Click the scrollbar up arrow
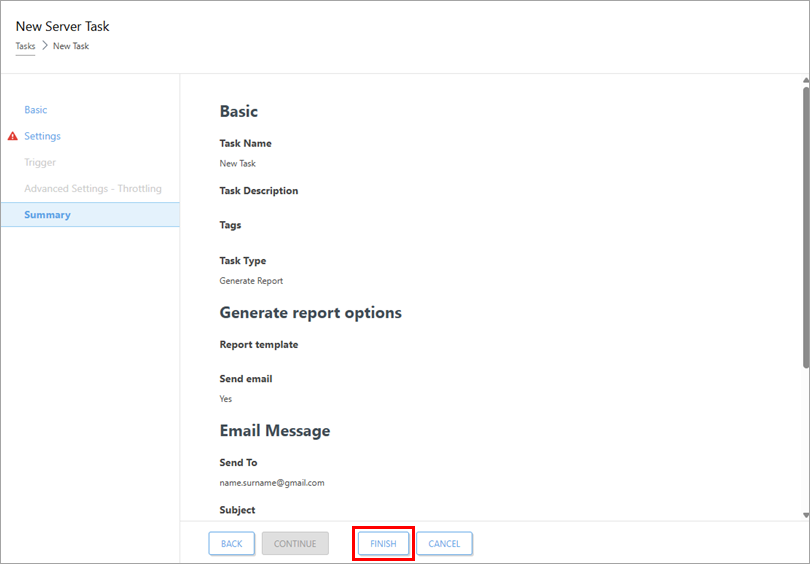The image size is (810, 564). 806,80
